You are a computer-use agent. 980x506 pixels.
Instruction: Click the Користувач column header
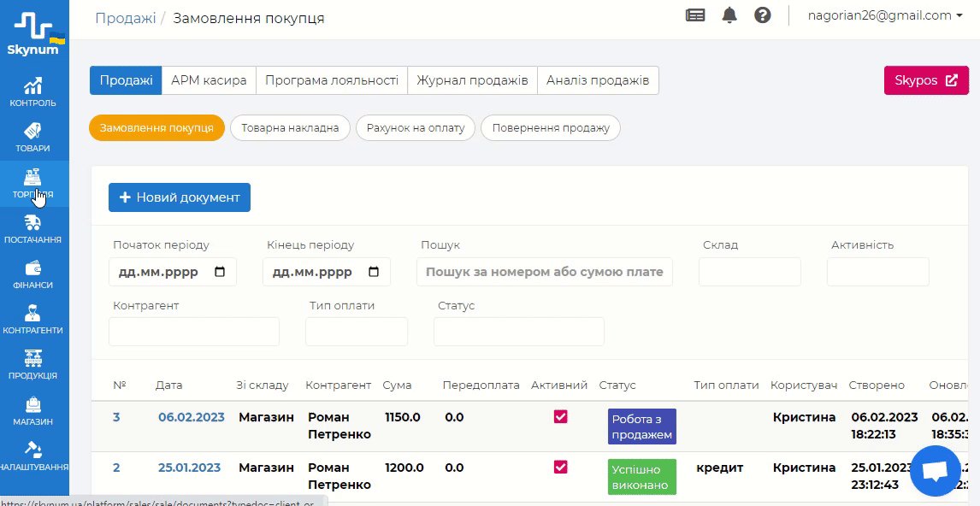point(804,385)
